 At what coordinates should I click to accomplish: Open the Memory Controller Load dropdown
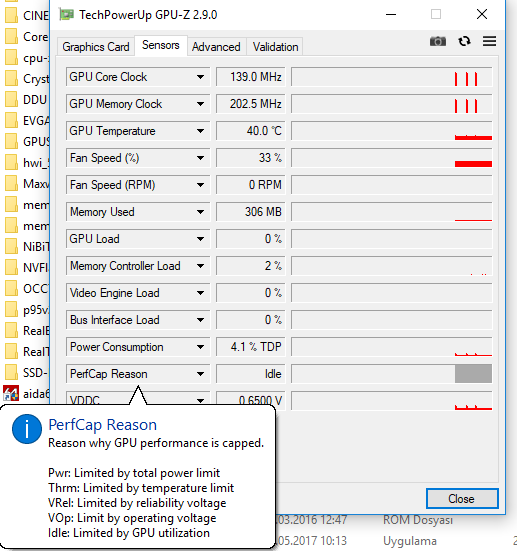200,266
